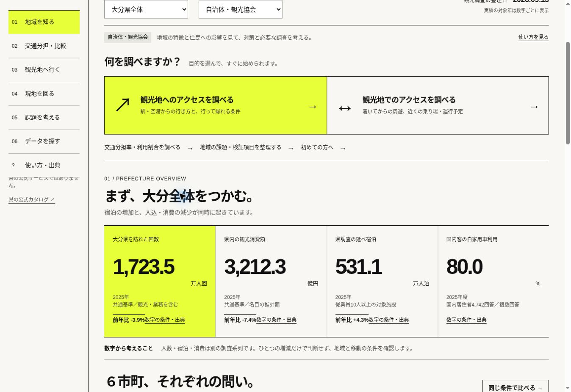Open the 初めての方へ link
This screenshot has width=571, height=392.
point(317,147)
